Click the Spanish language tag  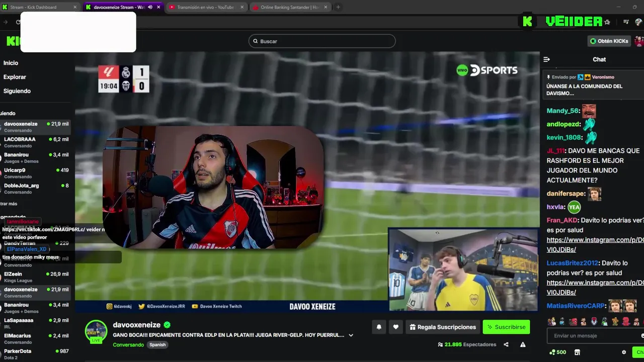pos(157,345)
